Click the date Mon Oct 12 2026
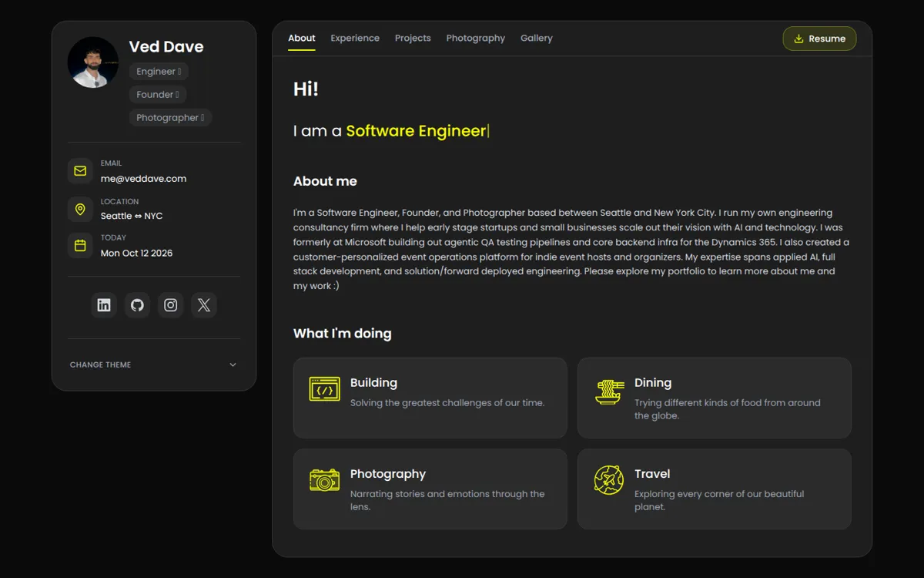Viewport: 924px width, 578px height. tap(136, 253)
